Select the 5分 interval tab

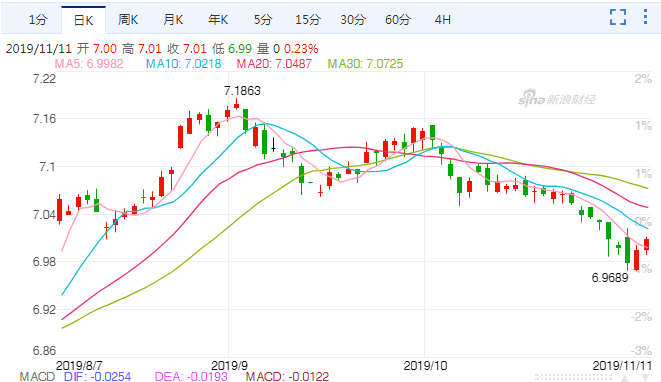pos(263,20)
